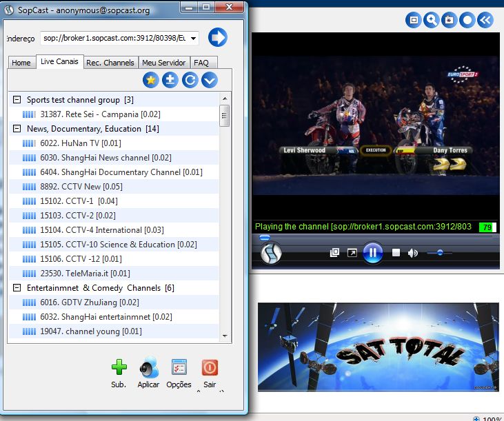Viewport: 504px width, 421px height.
Task: Select 15105. CCTV-10 Science & Education
Action: (114, 245)
